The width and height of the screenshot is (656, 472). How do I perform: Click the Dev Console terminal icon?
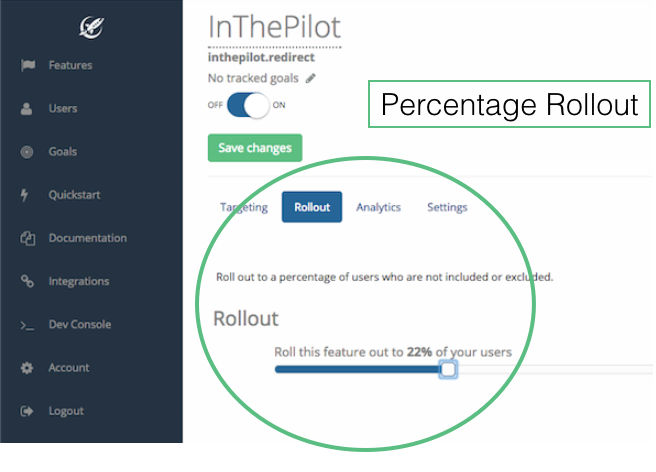tap(27, 325)
